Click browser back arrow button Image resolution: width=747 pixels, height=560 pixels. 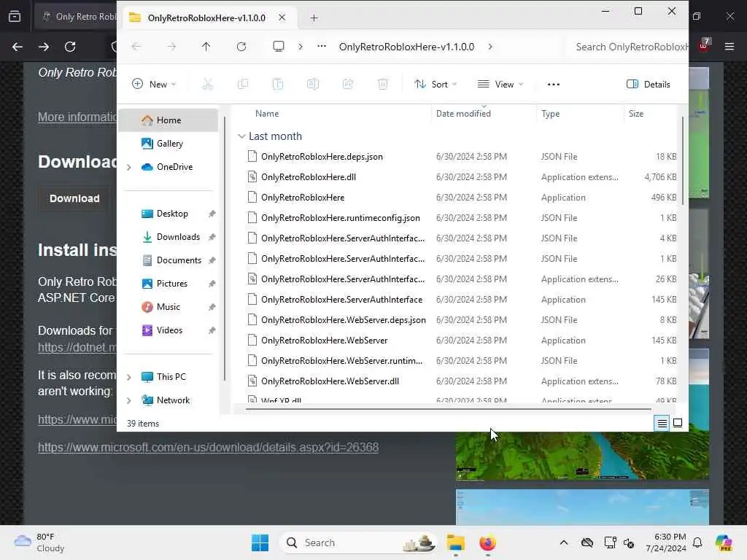coord(18,47)
